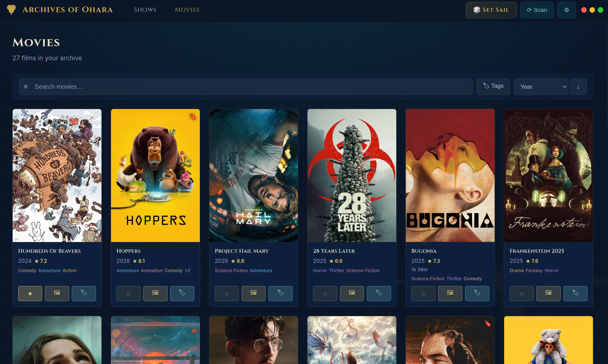Click Animation genre on Hoppers card

click(x=152, y=270)
